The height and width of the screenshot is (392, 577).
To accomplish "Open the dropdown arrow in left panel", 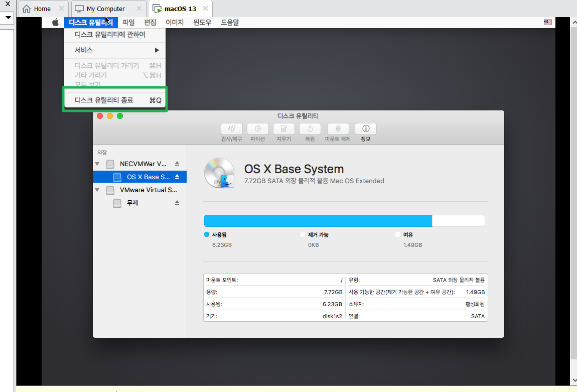I will (x=8, y=17).
